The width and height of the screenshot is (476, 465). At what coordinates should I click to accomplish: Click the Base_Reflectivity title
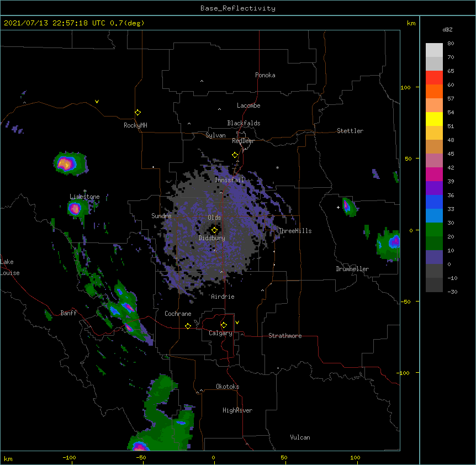pos(238,8)
